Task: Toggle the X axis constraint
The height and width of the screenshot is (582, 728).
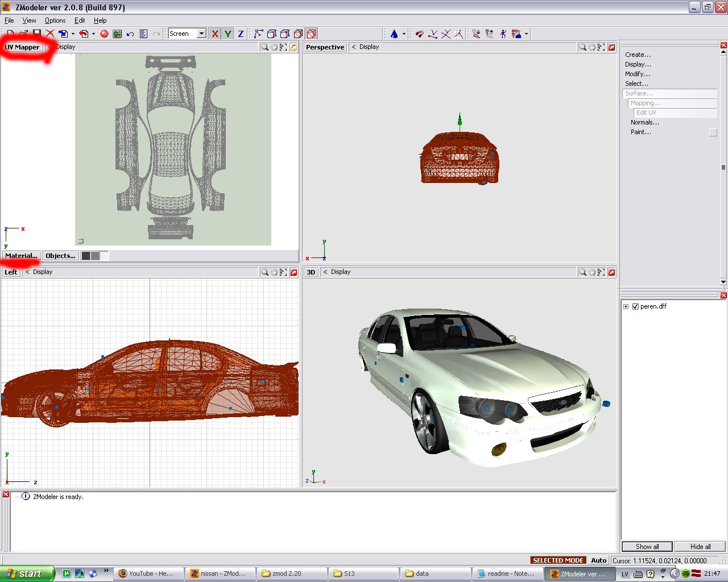Action: pos(215,34)
